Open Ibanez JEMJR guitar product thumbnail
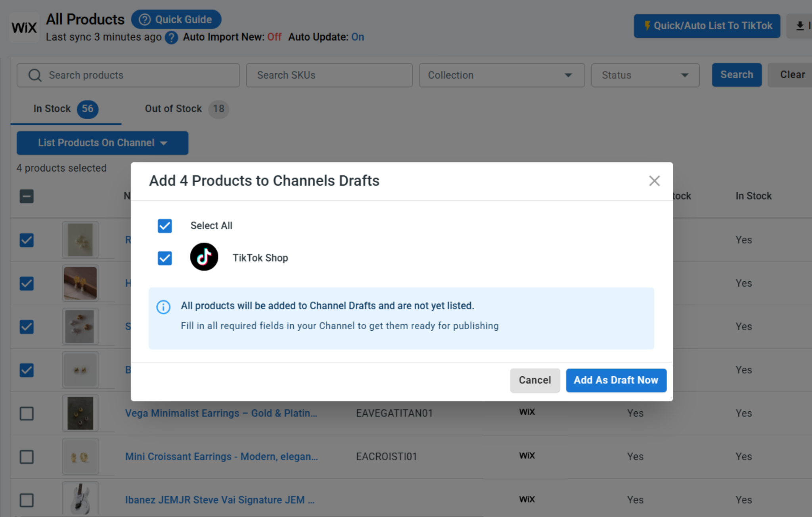The height and width of the screenshot is (517, 812). coord(80,499)
